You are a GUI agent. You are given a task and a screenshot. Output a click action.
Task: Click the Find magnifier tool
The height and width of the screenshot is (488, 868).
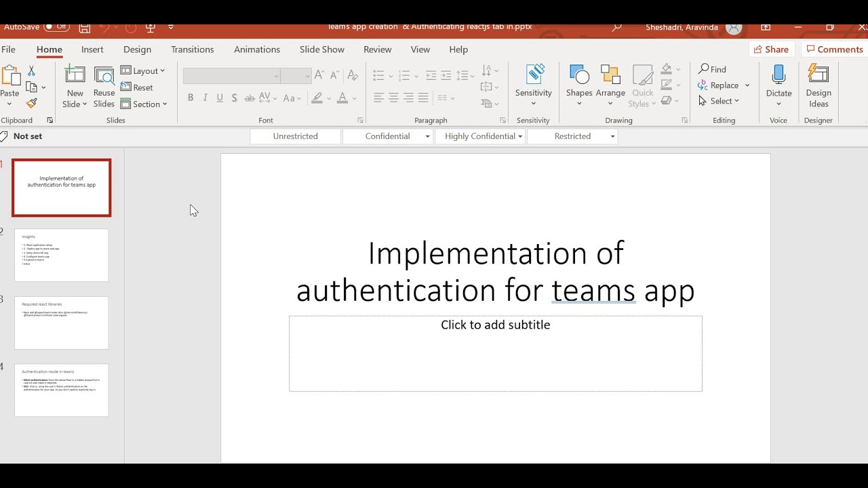pyautogui.click(x=712, y=69)
